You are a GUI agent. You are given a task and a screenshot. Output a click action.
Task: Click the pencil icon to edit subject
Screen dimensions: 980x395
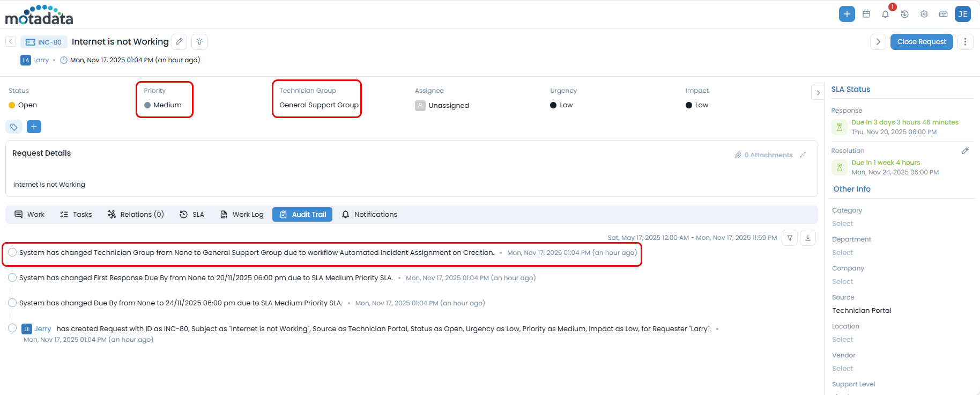[x=179, y=41]
